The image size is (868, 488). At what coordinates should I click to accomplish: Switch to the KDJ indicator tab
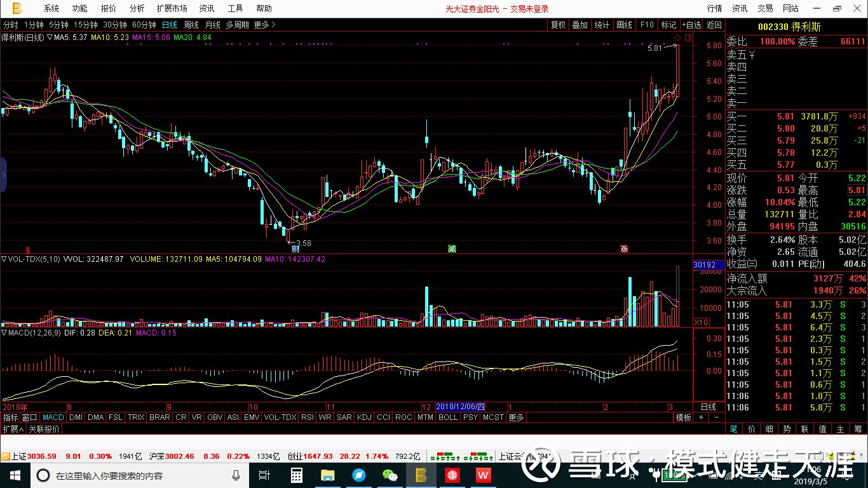point(364,417)
